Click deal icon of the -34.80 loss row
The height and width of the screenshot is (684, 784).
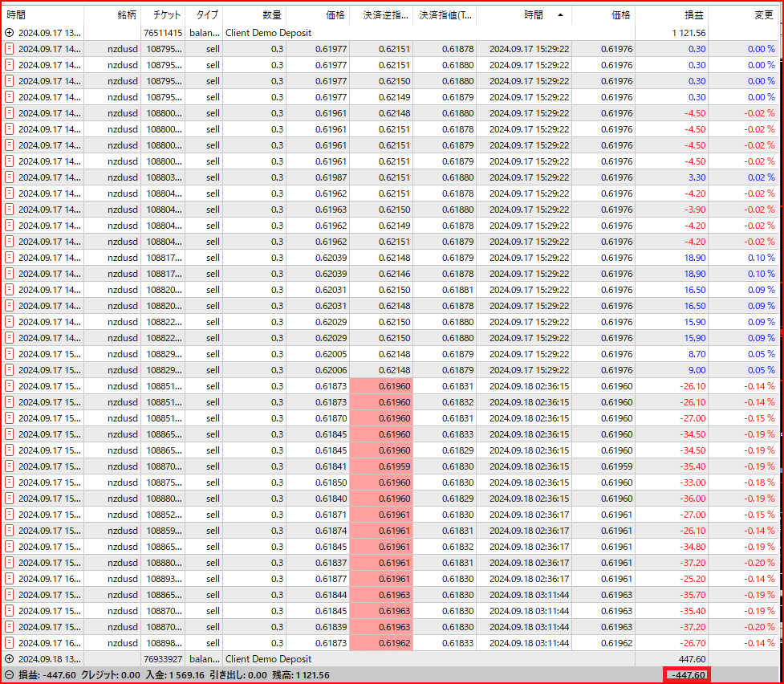[9, 547]
